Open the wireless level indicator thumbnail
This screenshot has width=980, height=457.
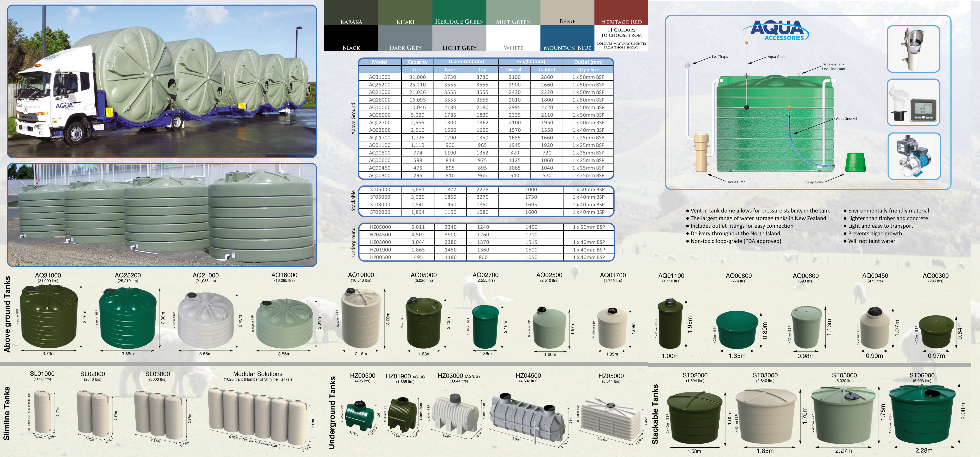click(x=913, y=102)
